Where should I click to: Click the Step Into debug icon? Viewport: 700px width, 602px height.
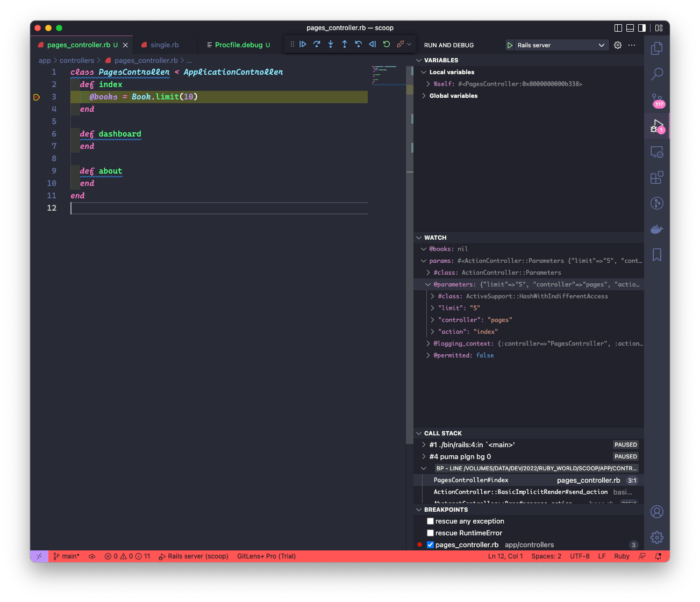click(331, 44)
